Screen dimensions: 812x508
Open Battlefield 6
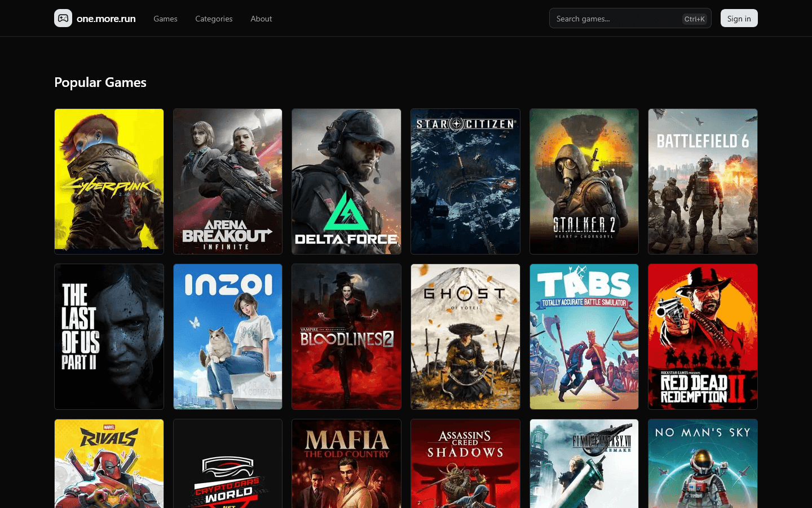[703, 181]
